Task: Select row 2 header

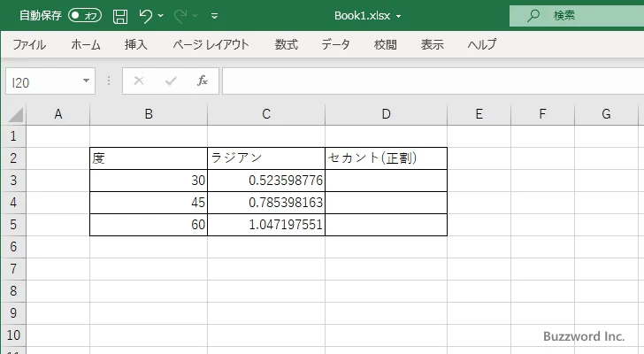Action: [x=13, y=158]
